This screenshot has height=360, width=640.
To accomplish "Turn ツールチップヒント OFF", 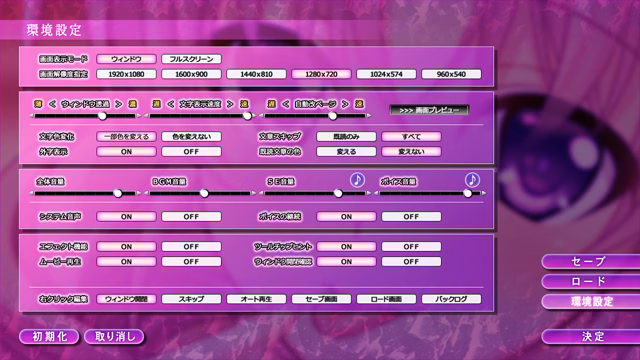I will 411,247.
